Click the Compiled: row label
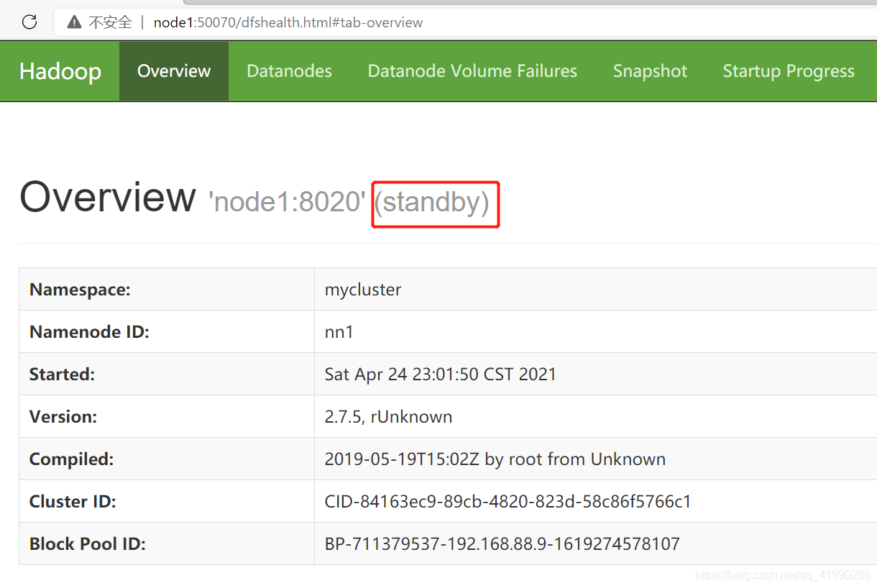The image size is (877, 588). 71,459
